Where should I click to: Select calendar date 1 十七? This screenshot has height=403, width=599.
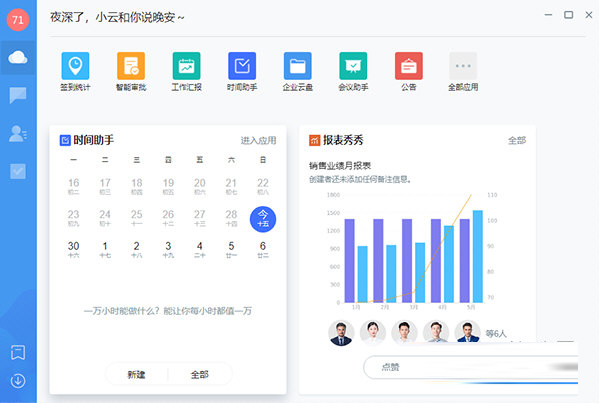tap(105, 250)
